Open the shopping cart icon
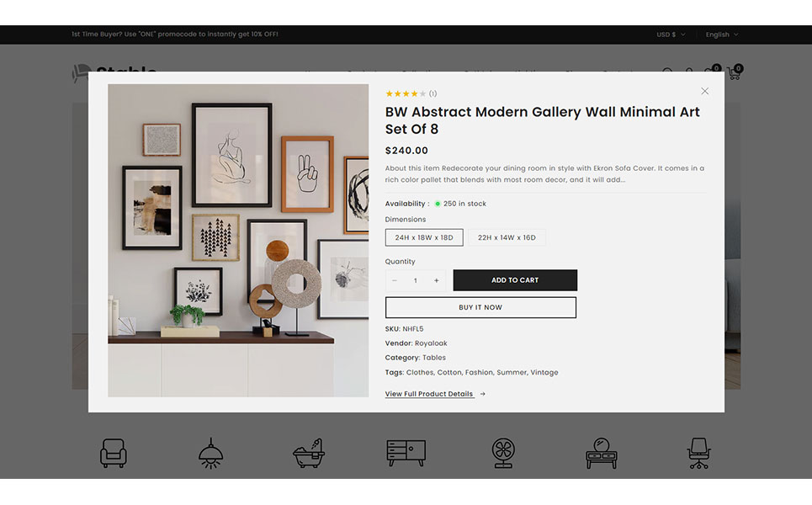 pyautogui.click(x=735, y=72)
